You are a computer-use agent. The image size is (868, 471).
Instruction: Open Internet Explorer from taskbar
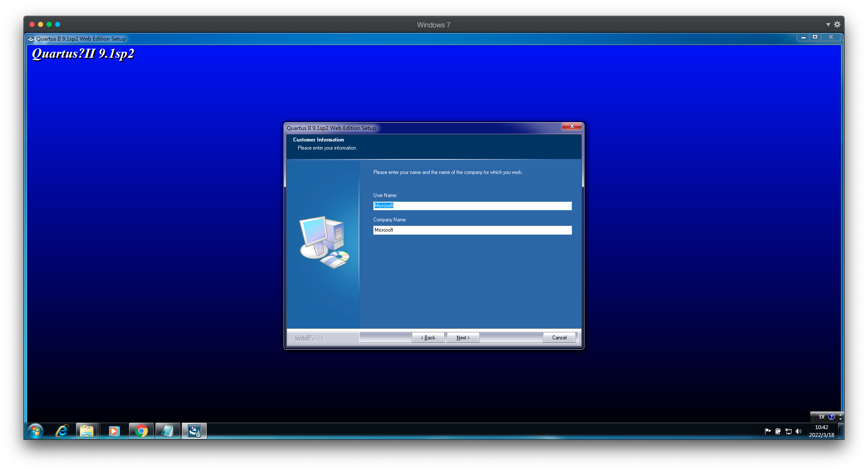(x=62, y=431)
